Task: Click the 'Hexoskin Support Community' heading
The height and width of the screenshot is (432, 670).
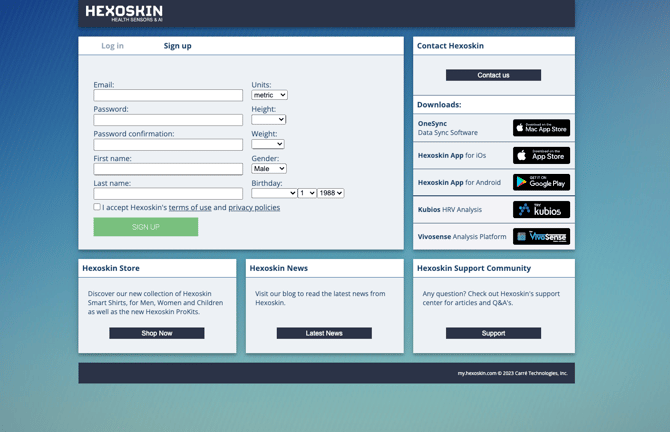Action: pyautogui.click(x=474, y=268)
